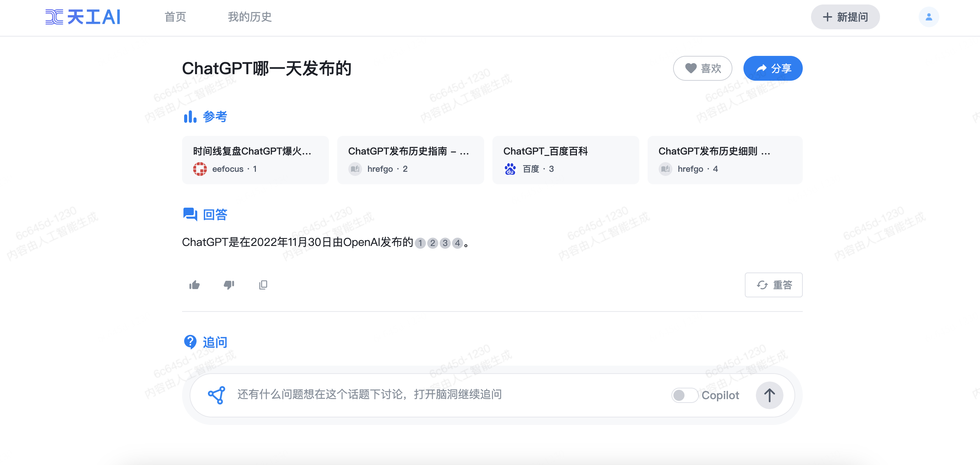
Task: Click the send arrow button
Action: [769, 395]
